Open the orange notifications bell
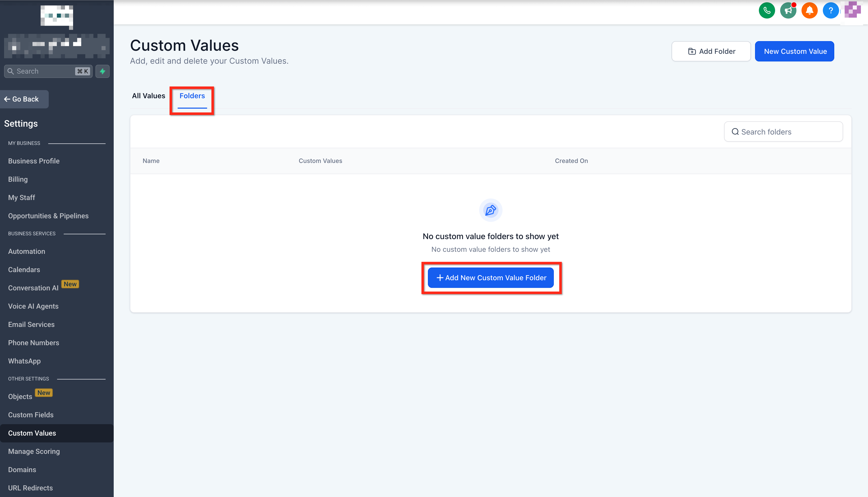The width and height of the screenshot is (868, 497). pyautogui.click(x=809, y=11)
